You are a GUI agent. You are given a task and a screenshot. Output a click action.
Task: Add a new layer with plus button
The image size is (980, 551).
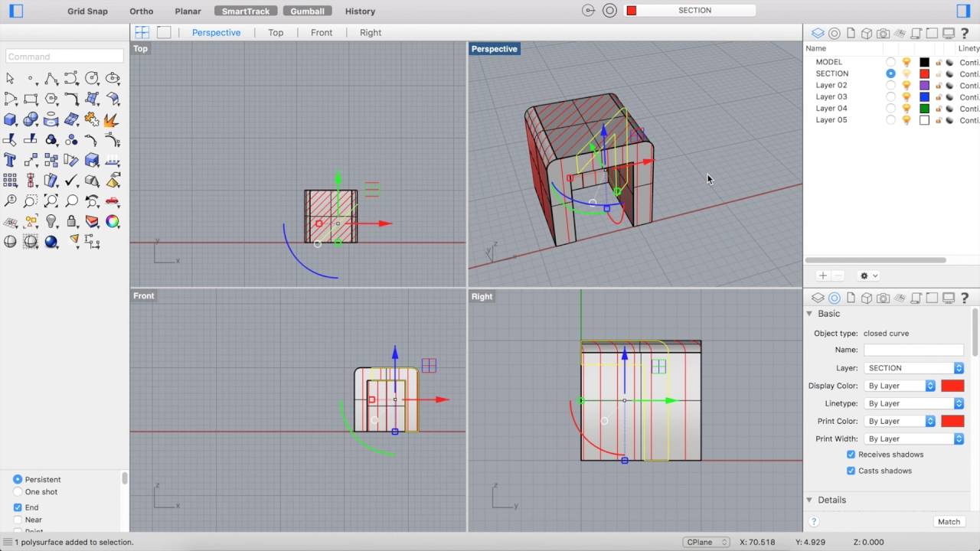pyautogui.click(x=823, y=275)
